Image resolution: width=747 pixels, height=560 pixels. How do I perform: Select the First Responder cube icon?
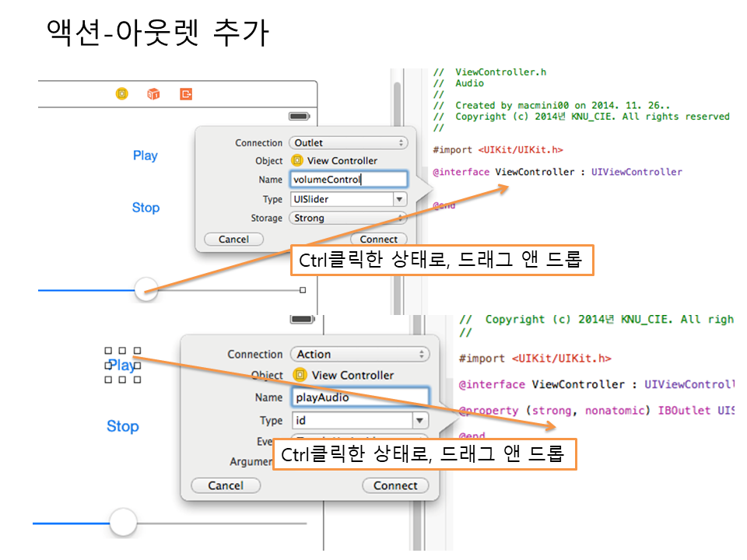click(x=153, y=94)
